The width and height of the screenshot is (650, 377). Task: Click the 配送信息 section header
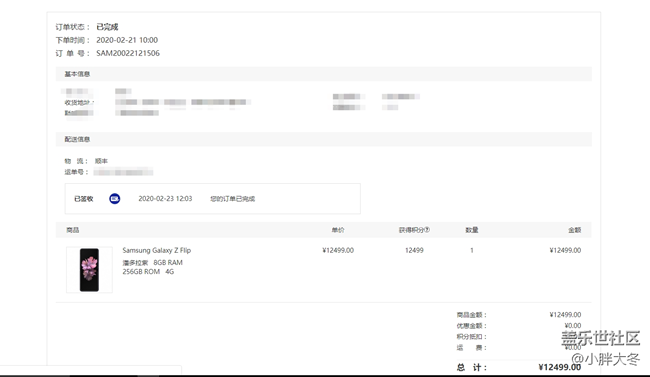[77, 139]
